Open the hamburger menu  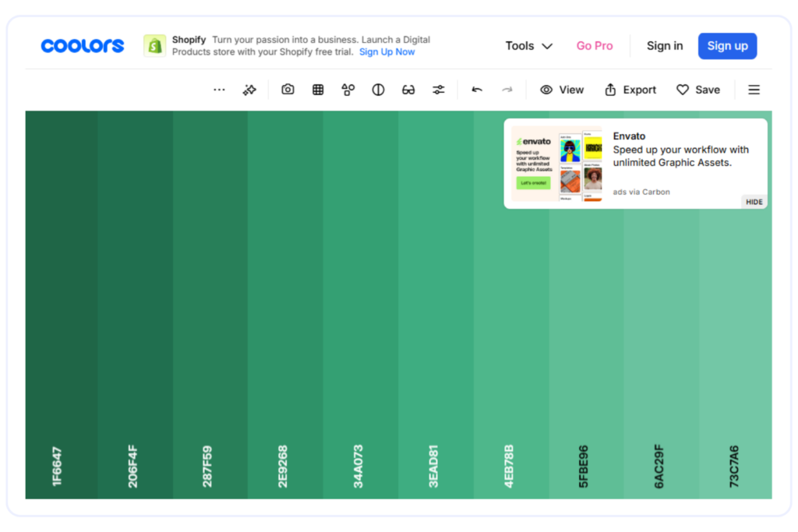click(754, 90)
